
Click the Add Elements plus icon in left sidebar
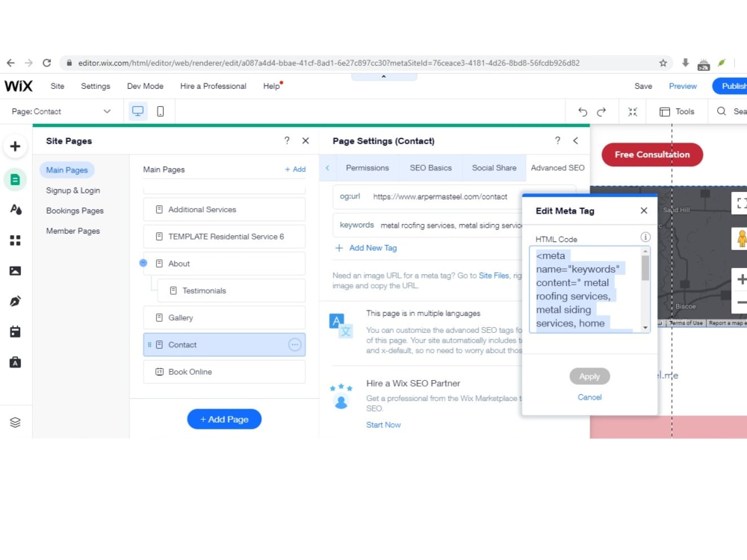pyautogui.click(x=15, y=146)
